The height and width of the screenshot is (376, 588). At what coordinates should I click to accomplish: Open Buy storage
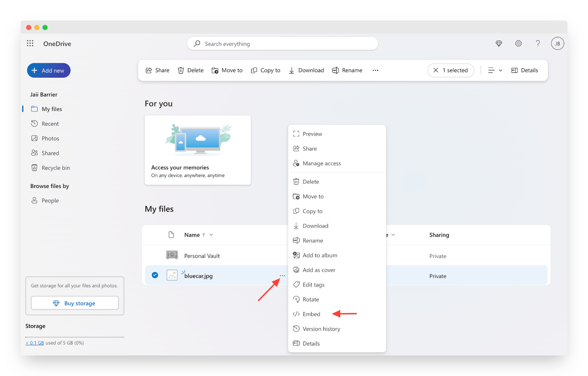[x=74, y=303]
